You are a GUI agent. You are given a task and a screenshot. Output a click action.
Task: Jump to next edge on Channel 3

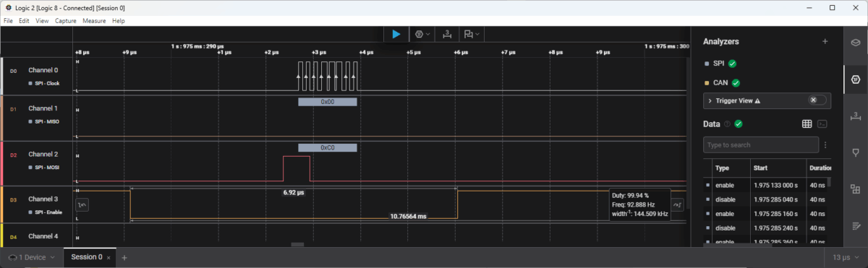coord(677,205)
